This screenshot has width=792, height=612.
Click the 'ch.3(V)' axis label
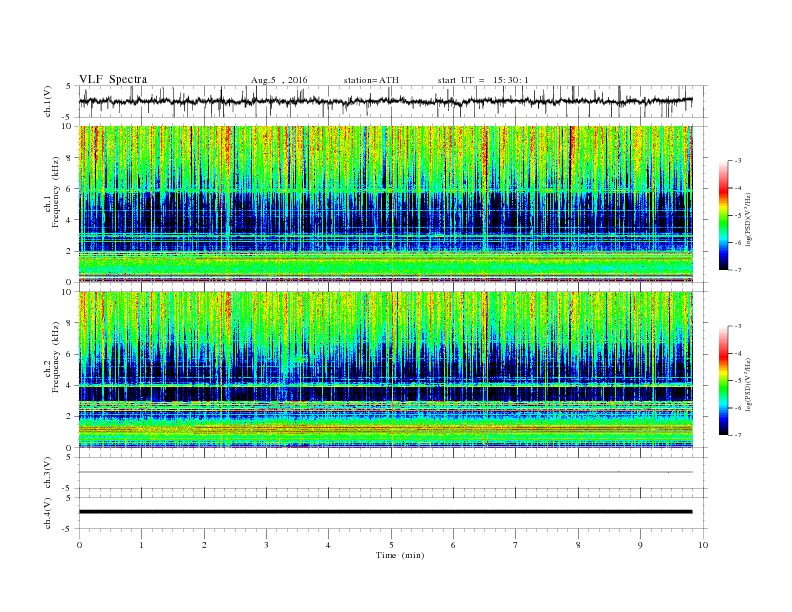pyautogui.click(x=48, y=473)
